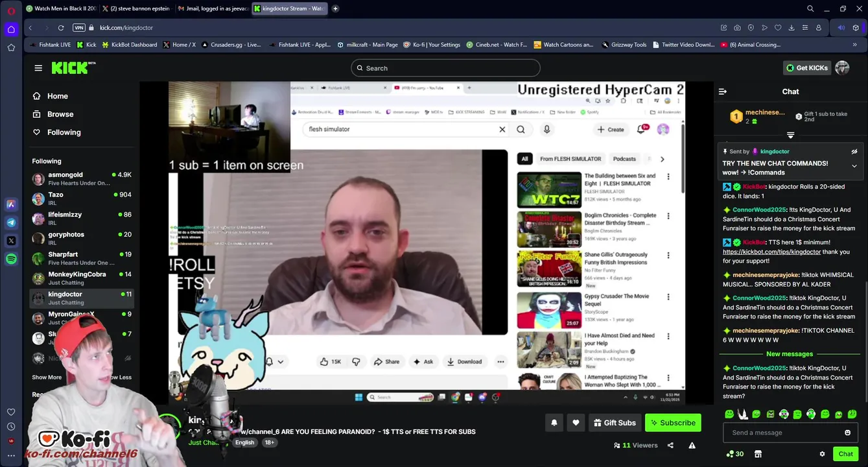
Task: Add page to favorites heart icon
Action: [778, 28]
